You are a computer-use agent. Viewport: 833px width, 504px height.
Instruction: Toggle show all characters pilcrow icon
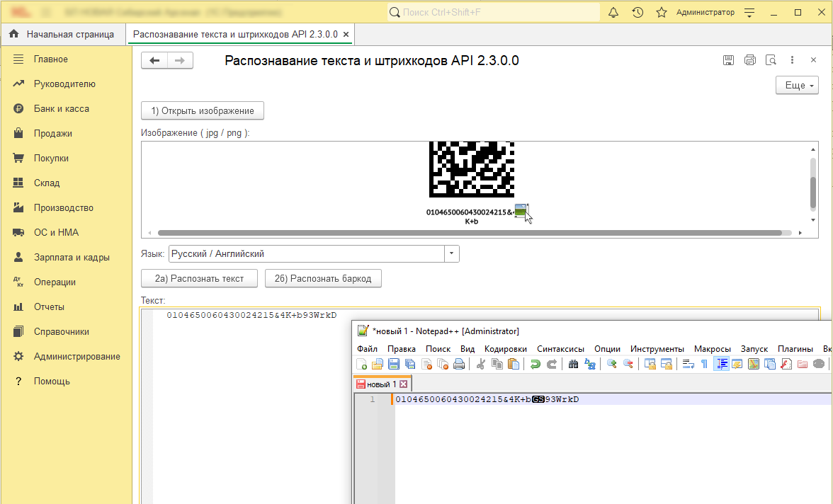coord(704,364)
